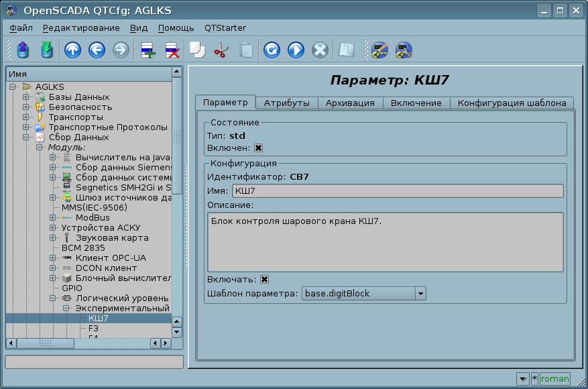
Task: Refresh the page with the reload icon
Action: (272, 50)
